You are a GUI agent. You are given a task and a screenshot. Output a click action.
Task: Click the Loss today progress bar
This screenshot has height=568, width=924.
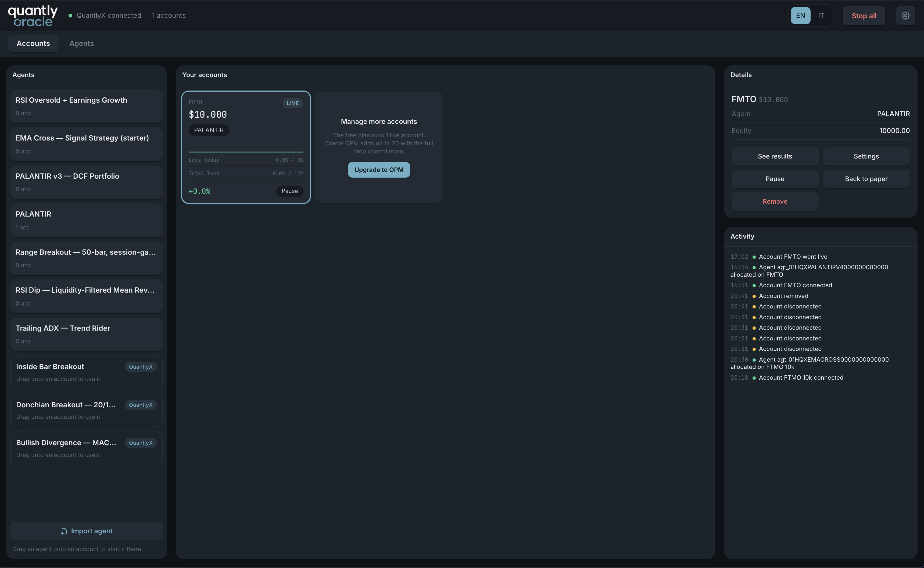[x=246, y=166]
